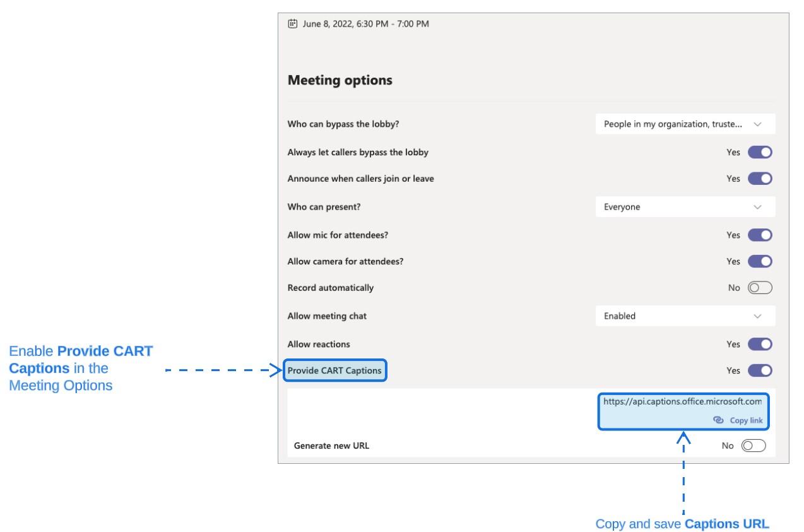
Task: Turn off Announce when callers join or leave
Action: [x=759, y=178]
